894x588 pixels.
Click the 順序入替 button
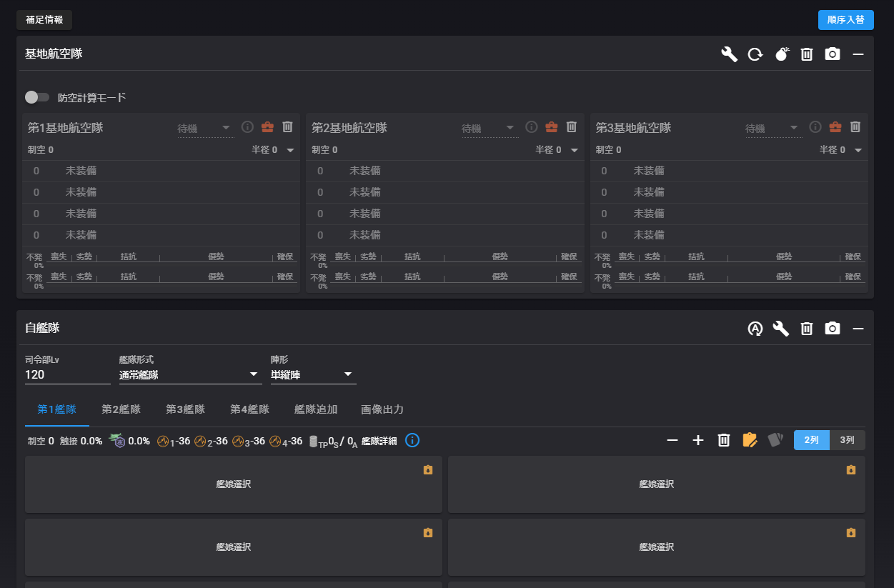pos(845,20)
